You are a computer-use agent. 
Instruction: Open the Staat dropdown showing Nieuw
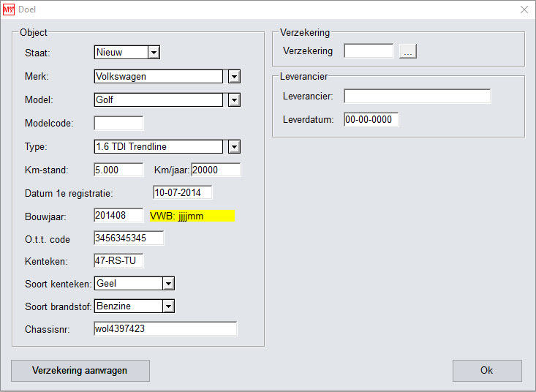coord(127,52)
